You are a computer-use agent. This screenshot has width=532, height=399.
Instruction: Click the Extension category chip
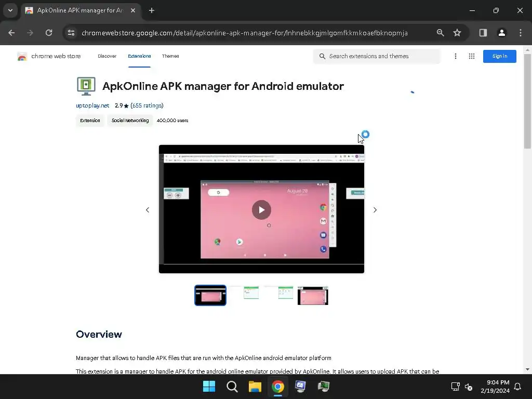tap(90, 121)
